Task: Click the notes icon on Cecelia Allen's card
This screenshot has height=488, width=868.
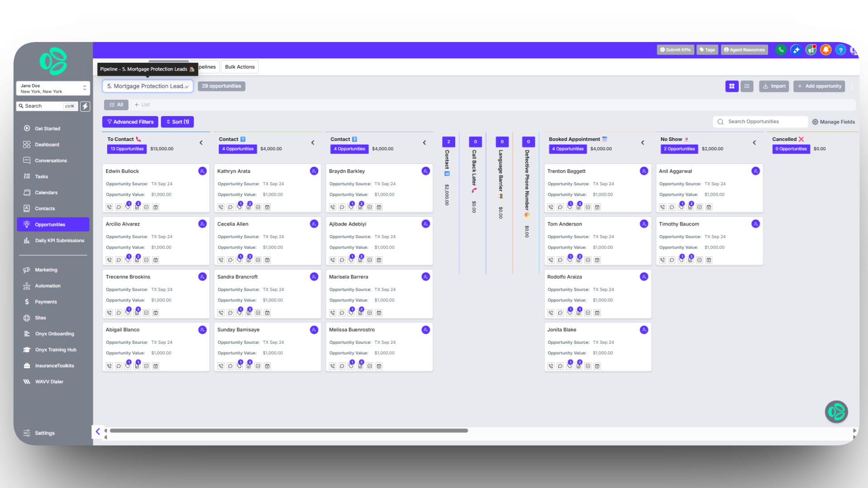Action: click(249, 260)
